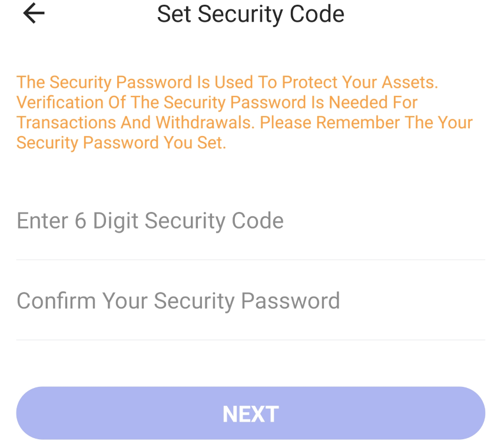Click the word 'Withdrawals' in the notice

pyautogui.click(x=204, y=122)
